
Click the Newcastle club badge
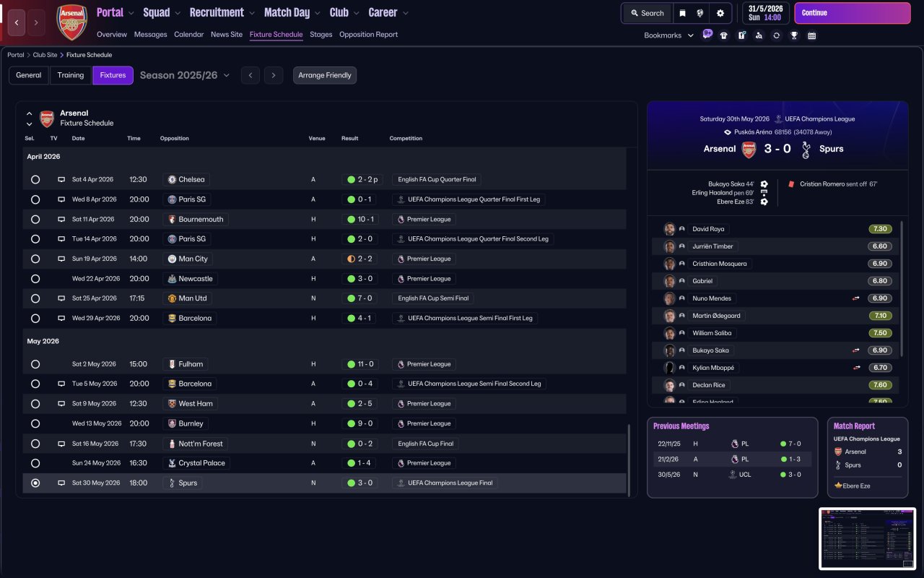(172, 278)
